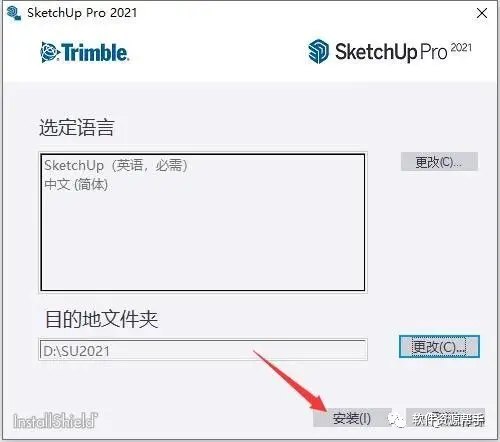Change destination folder with highlighted 更改(C)... button
500x442 pixels.
click(x=439, y=347)
